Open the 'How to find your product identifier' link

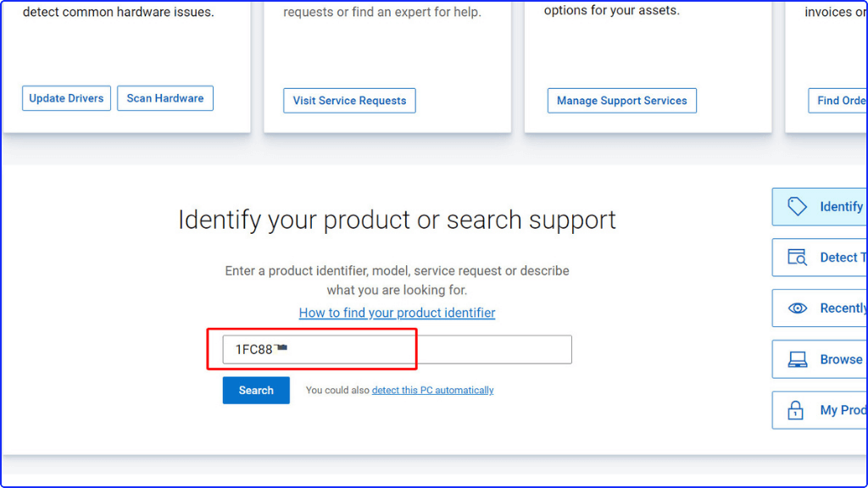click(x=397, y=313)
